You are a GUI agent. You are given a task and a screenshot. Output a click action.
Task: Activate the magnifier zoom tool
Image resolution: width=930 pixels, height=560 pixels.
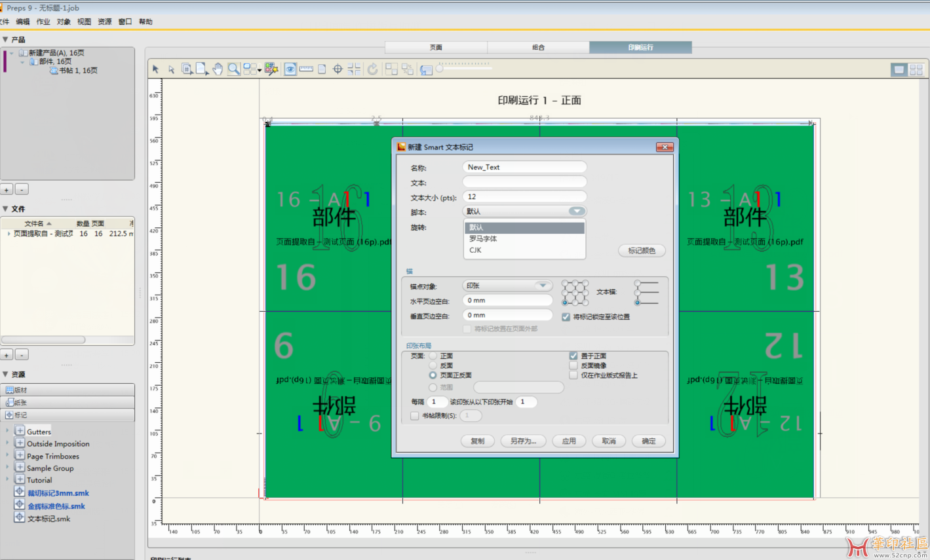pos(233,69)
